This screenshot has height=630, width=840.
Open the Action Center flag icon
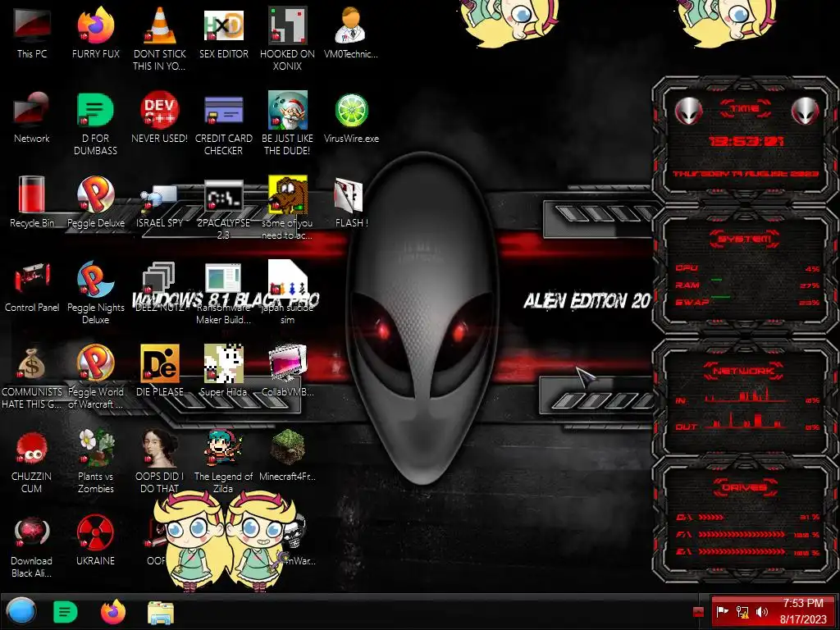pos(723,612)
